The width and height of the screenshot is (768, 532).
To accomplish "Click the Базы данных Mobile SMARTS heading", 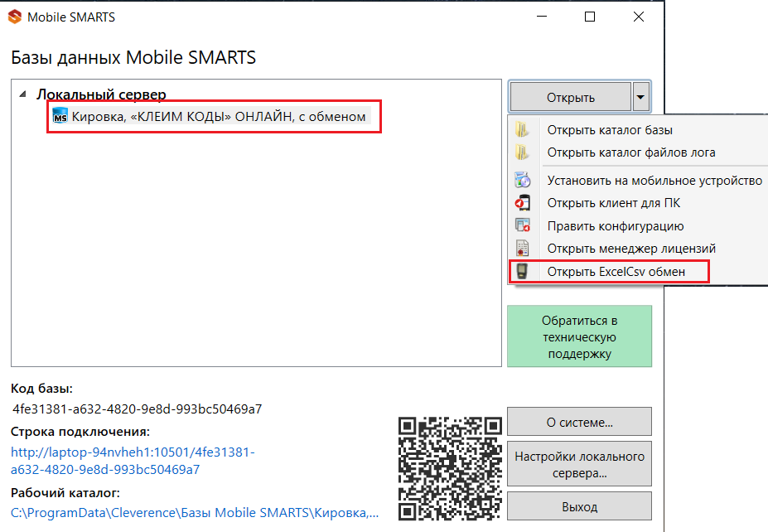I will (x=133, y=57).
